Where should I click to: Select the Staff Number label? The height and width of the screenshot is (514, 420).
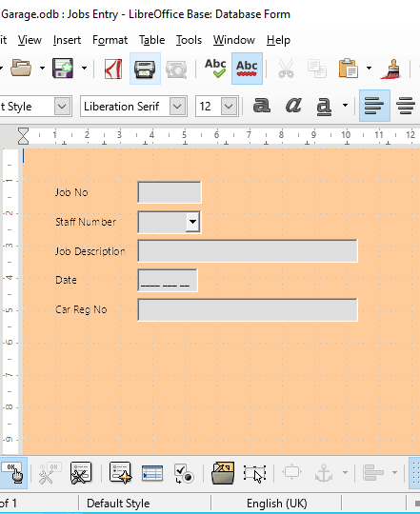pos(86,222)
